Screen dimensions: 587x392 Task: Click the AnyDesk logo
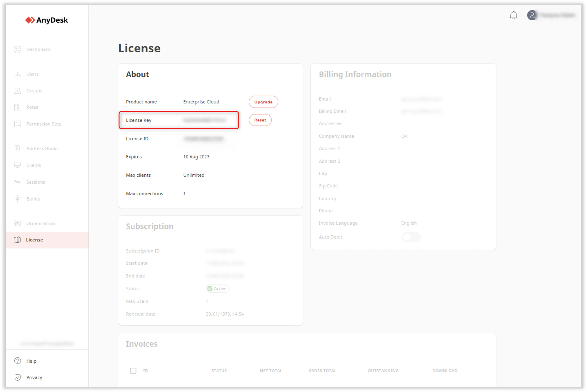pos(47,20)
